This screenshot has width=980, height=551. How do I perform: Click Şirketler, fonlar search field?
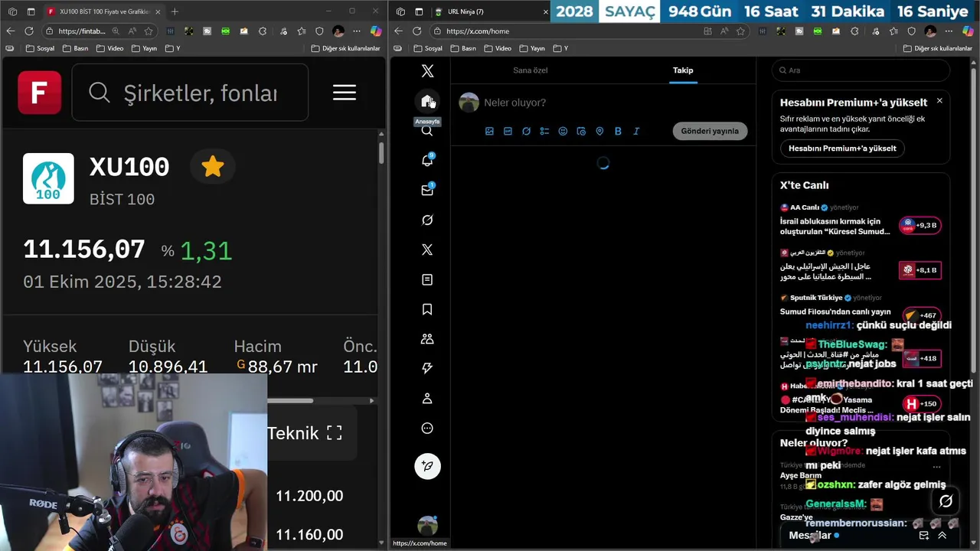point(190,93)
